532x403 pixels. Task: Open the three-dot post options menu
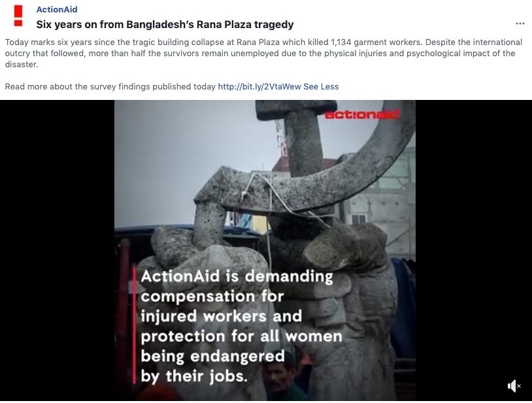(520, 24)
